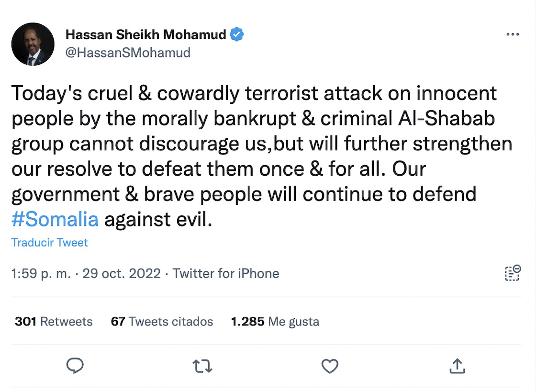Open the three-dot more options menu
Image resolution: width=536 pixels, height=392 pixels.
click(512, 34)
